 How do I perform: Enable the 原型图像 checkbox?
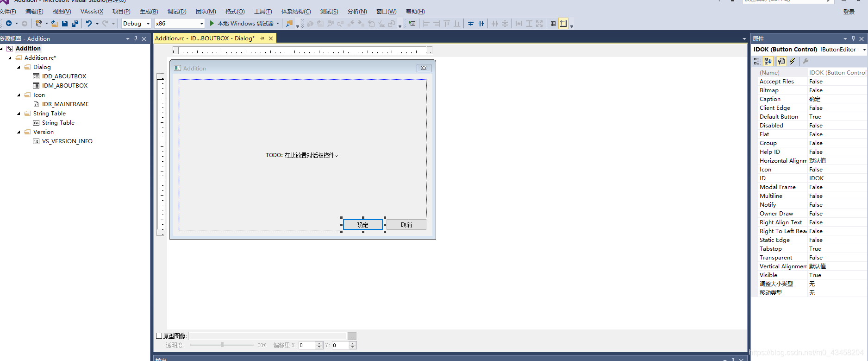(159, 336)
